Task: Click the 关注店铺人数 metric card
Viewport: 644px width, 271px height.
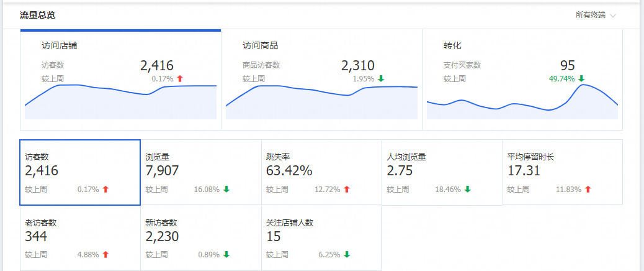Action: [x=321, y=239]
